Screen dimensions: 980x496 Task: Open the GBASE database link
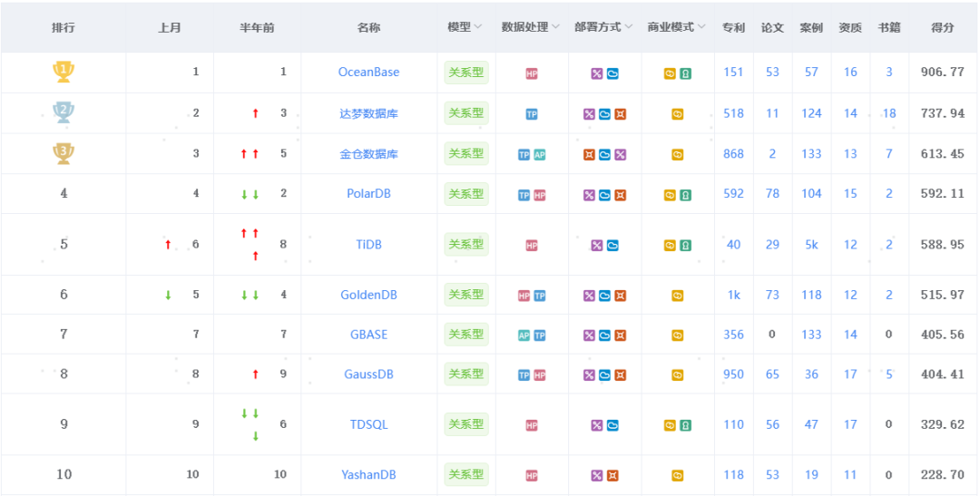[x=368, y=335]
